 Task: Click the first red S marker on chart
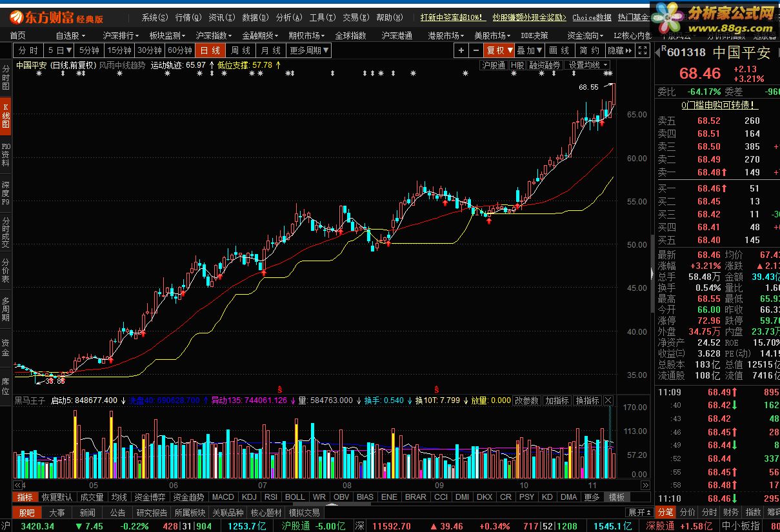[280, 389]
